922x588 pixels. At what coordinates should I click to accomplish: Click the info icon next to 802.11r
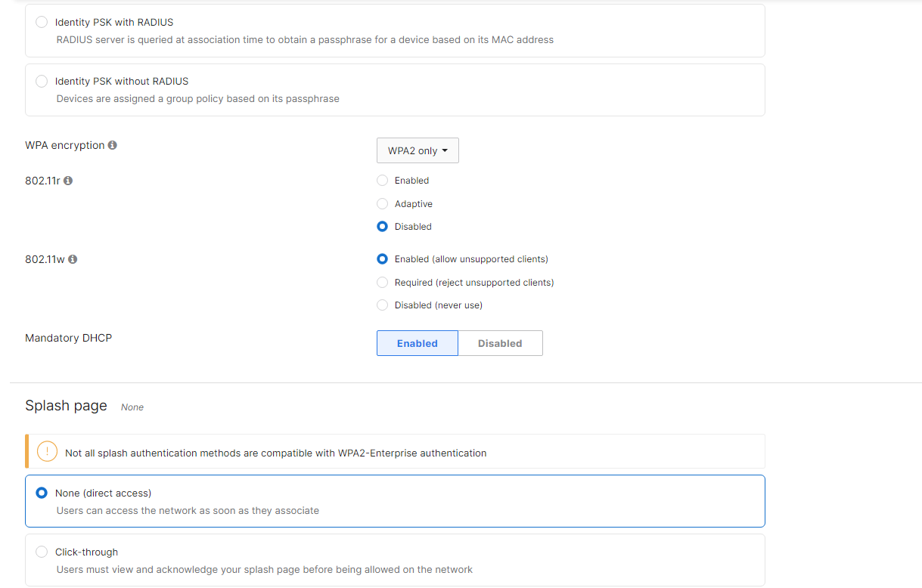67,180
